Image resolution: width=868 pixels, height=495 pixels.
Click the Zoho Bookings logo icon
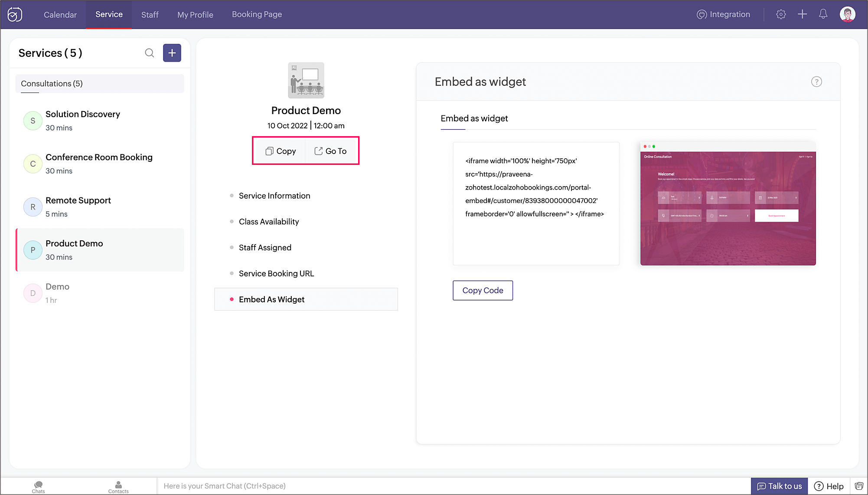click(x=15, y=14)
